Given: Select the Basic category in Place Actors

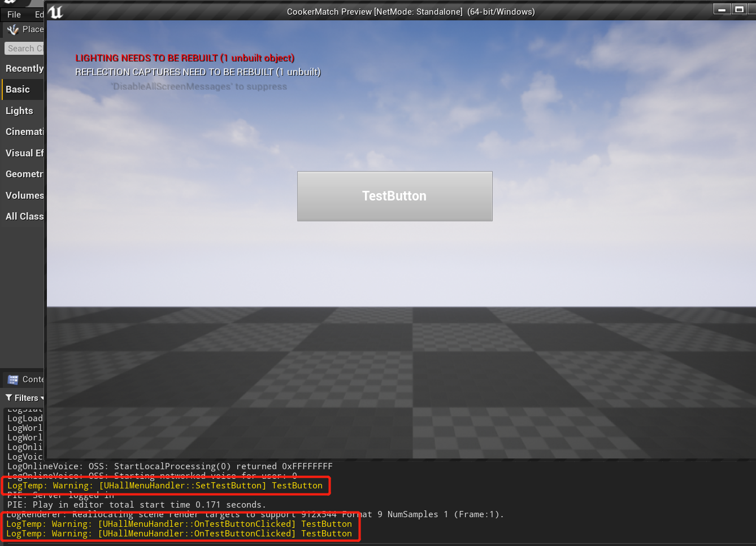Looking at the screenshot, I should (18, 89).
